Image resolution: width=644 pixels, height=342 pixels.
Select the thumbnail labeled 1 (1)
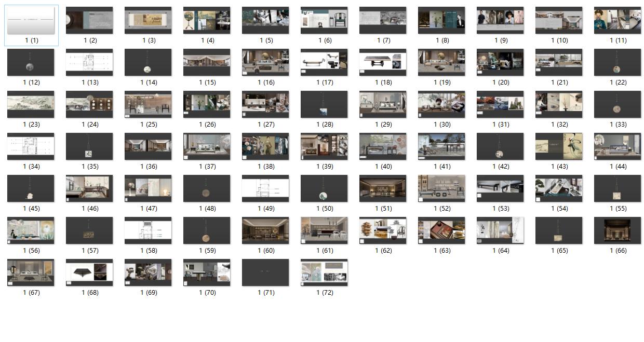31,21
